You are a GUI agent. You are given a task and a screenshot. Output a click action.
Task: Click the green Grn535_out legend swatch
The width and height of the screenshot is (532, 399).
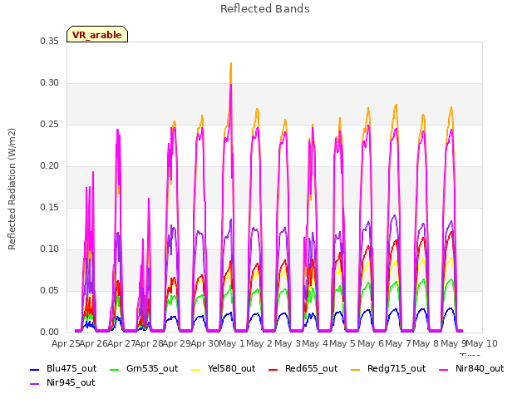click(115, 369)
